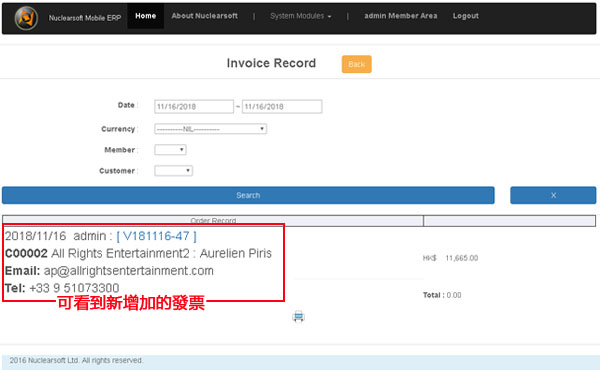Focus the start date field 11/16/2018
The image size is (600, 370).
(x=194, y=106)
